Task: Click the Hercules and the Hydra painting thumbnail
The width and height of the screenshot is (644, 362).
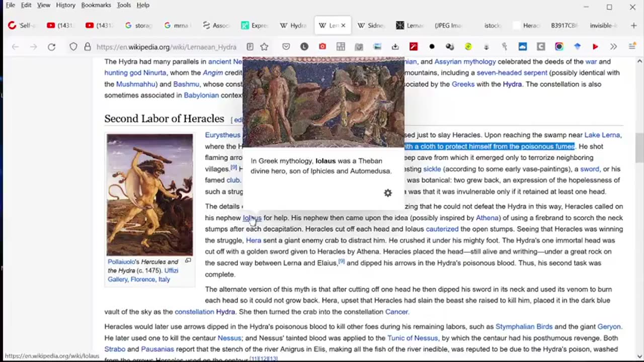Action: tap(149, 195)
